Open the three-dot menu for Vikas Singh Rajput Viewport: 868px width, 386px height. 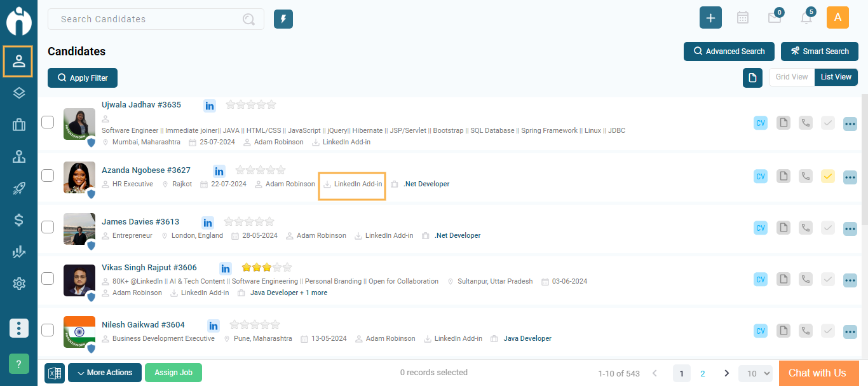point(850,280)
